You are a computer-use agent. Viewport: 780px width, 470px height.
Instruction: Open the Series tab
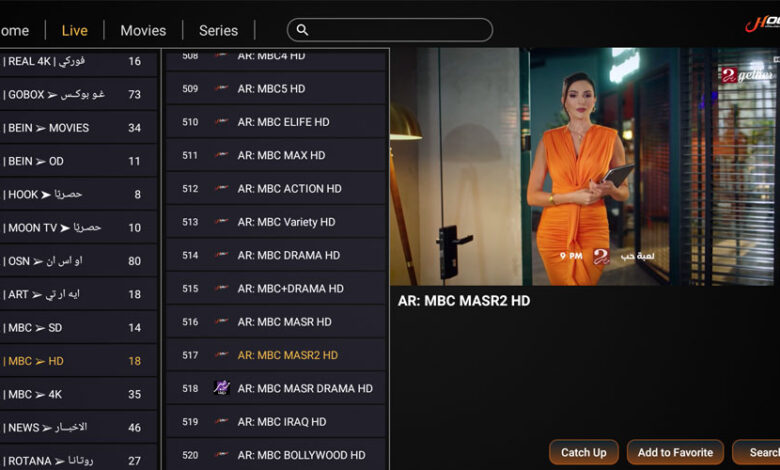[x=219, y=30]
